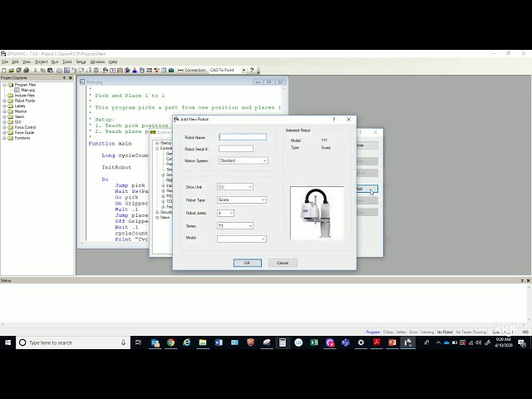
Task: Click the toolbar Help question mark
Action: [252, 70]
